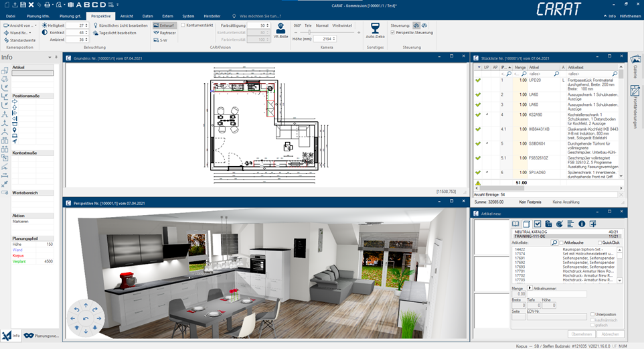Enable the Konturverstärkt checkbox
This screenshot has width=644, height=349.
(x=184, y=25)
